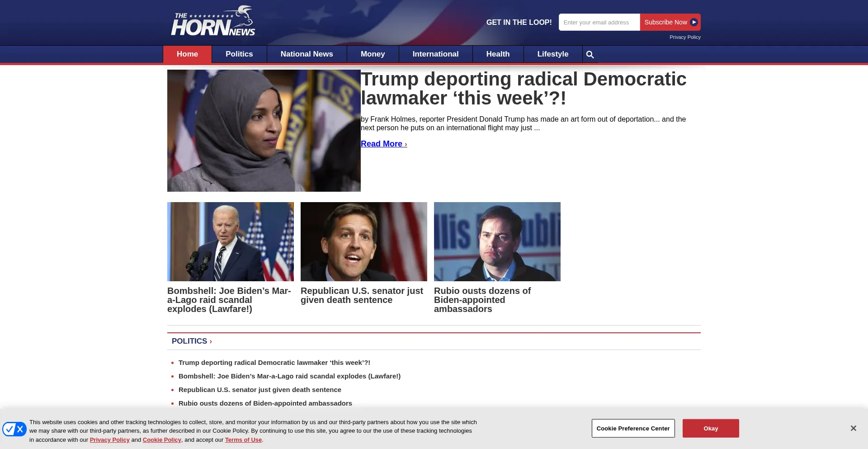Open the Cookie Preference Center

coord(633,428)
